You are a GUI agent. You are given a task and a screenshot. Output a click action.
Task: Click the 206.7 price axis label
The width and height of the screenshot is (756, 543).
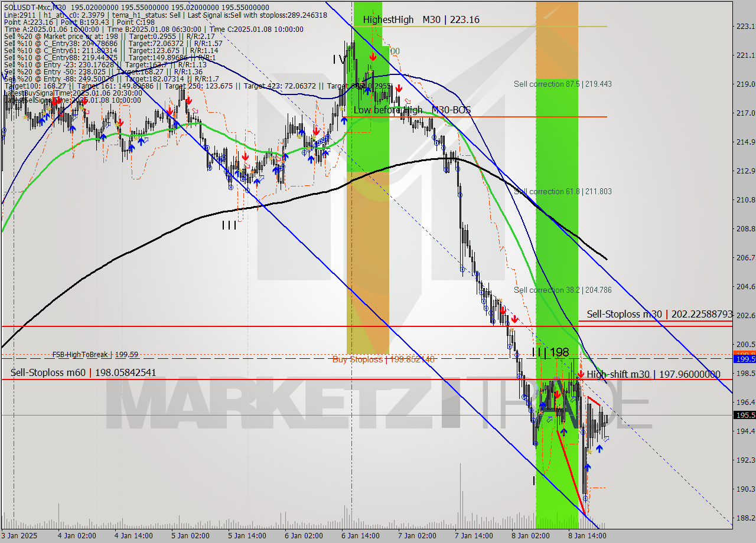pos(745,257)
